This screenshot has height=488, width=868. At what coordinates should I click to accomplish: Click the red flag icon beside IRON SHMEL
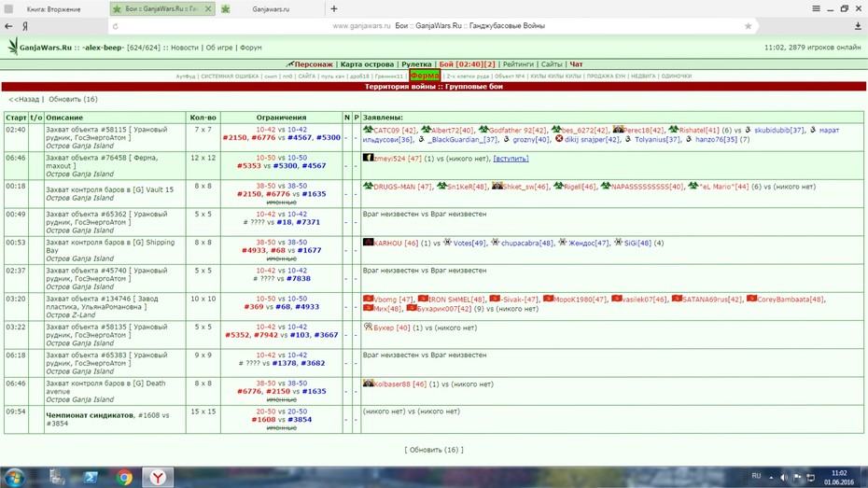pos(423,299)
